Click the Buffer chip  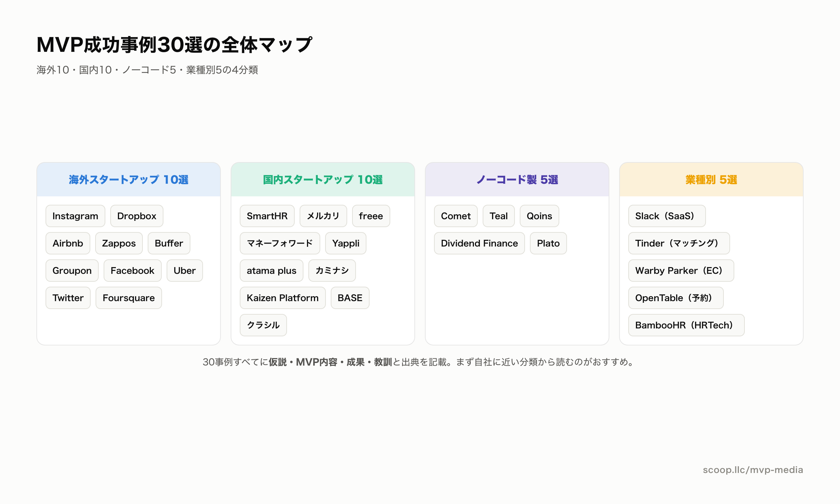[169, 243]
